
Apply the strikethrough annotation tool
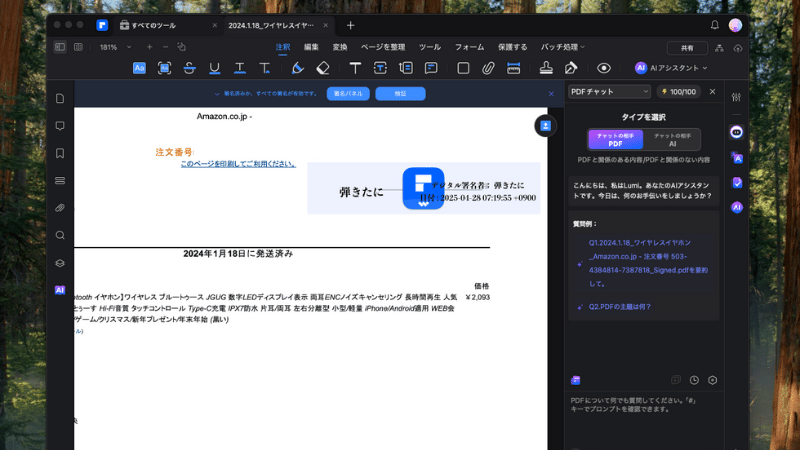tap(189, 68)
